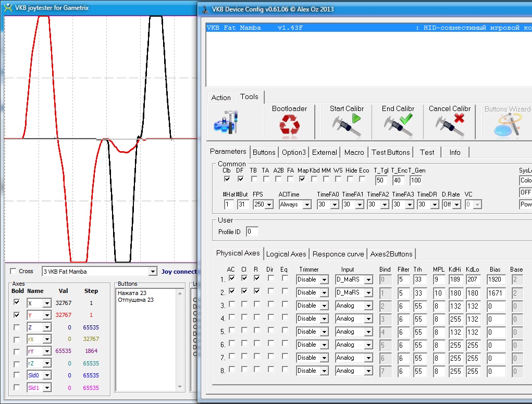Toggle Bold checkbox for axis X

tap(16, 302)
